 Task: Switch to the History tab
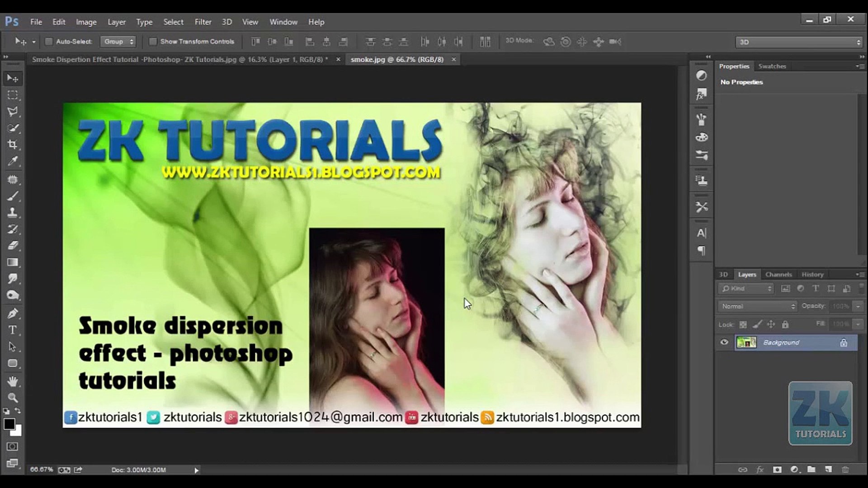[812, 274]
